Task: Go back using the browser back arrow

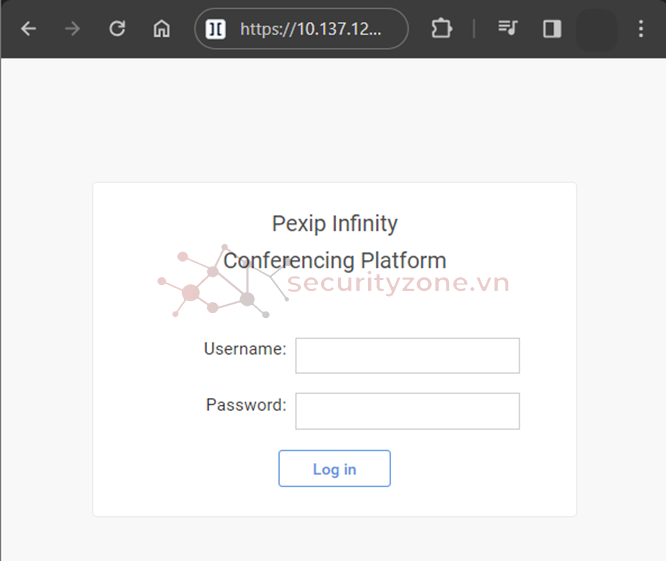Action: pos(28,29)
